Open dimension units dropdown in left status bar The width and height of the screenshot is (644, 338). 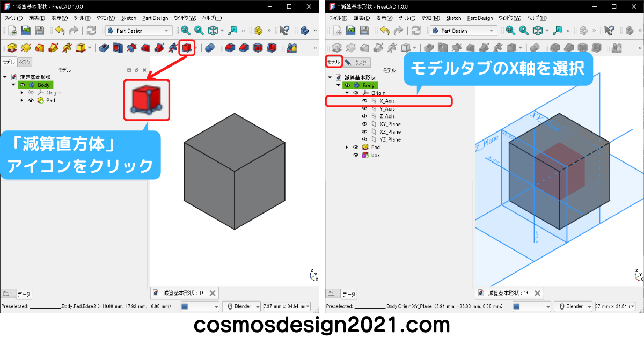pyautogui.click(x=287, y=306)
